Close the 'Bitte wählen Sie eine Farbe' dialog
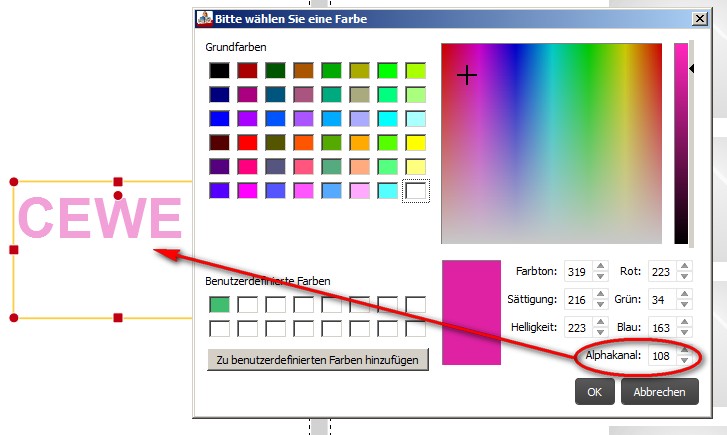The width and height of the screenshot is (727, 435). point(699,19)
